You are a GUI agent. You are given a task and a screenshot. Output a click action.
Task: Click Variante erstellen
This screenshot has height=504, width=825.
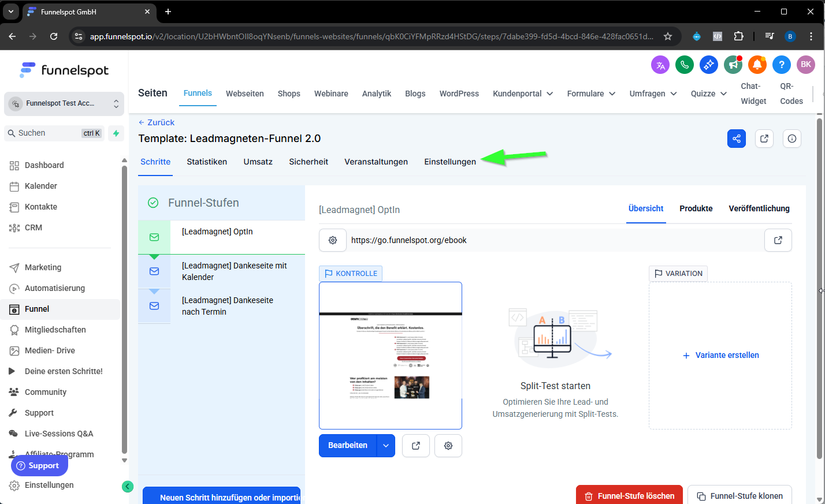721,355
